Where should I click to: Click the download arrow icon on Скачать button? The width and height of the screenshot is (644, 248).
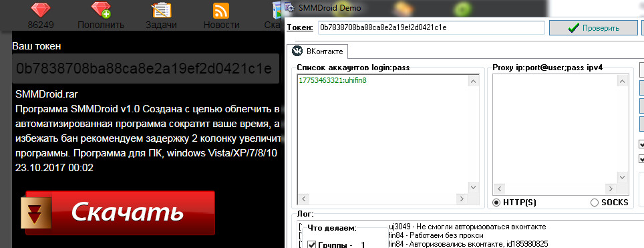(35, 212)
